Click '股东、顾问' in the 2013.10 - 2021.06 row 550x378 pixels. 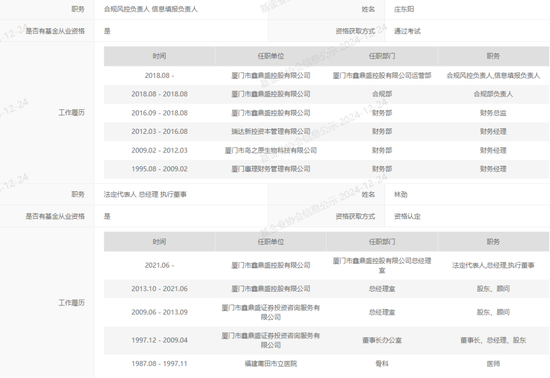point(493,289)
